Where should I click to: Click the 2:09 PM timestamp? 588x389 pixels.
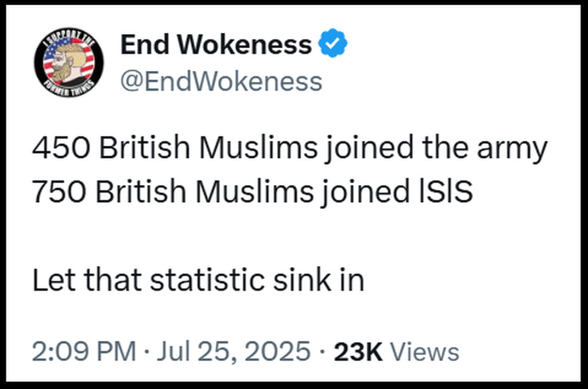tap(84, 351)
